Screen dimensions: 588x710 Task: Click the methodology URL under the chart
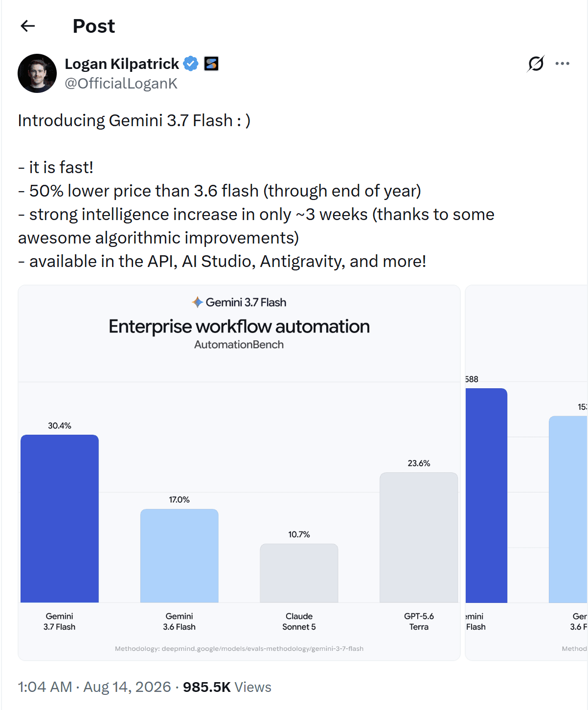pos(239,648)
